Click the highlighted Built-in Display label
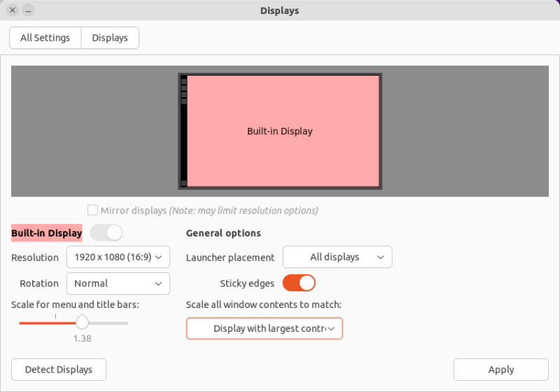The image size is (560, 392). point(46,233)
